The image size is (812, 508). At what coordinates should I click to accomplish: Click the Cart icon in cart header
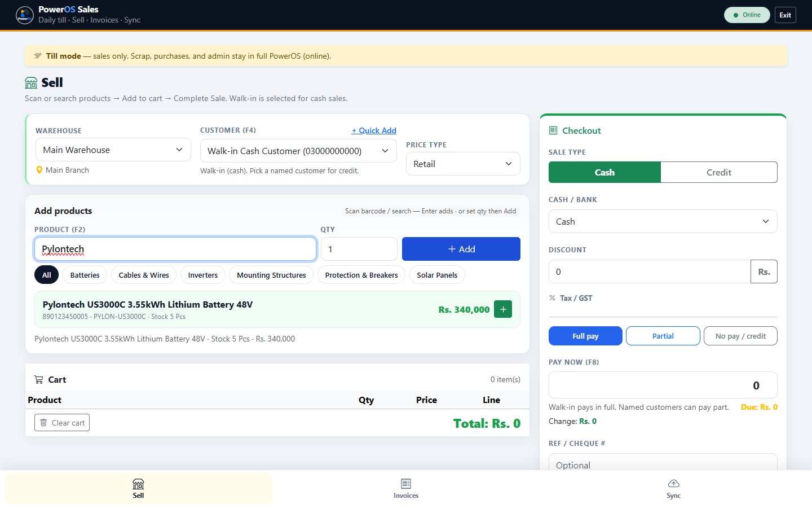[x=39, y=380]
